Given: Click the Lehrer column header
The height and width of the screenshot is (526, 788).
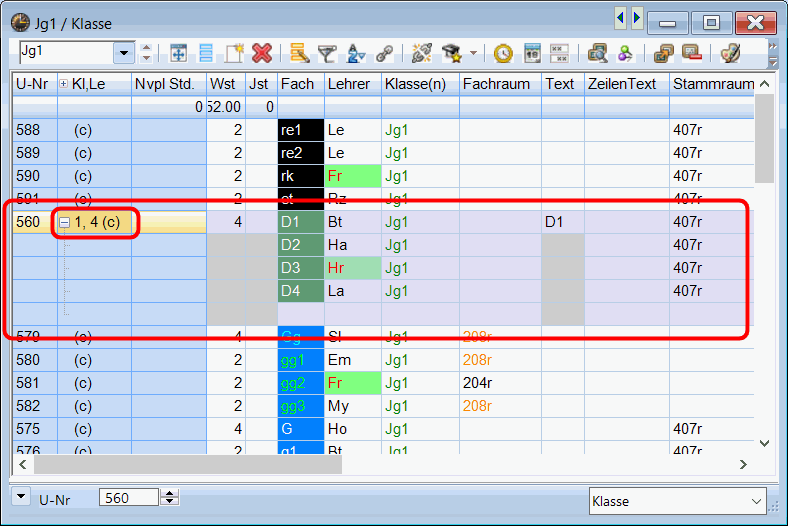Looking at the screenshot, I should point(348,84).
